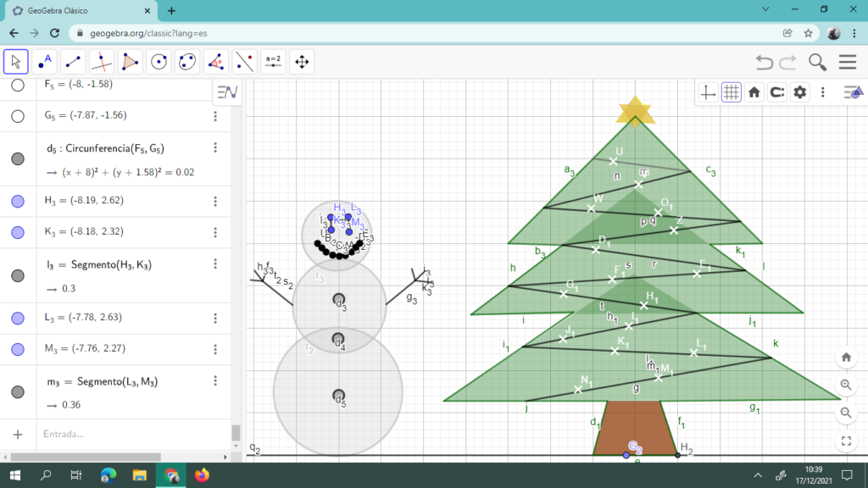Click the Entrada input field
The image size is (868, 488).
coord(127,434)
